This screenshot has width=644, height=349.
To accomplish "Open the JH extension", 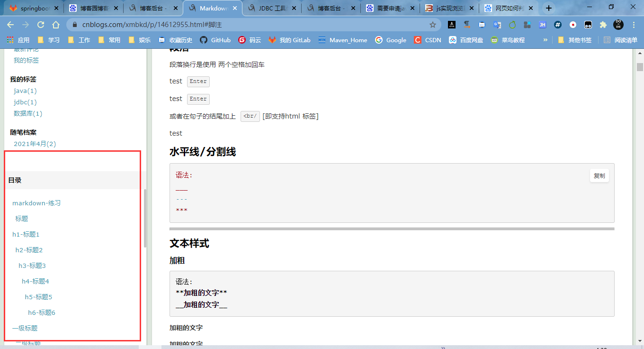I will click(543, 25).
